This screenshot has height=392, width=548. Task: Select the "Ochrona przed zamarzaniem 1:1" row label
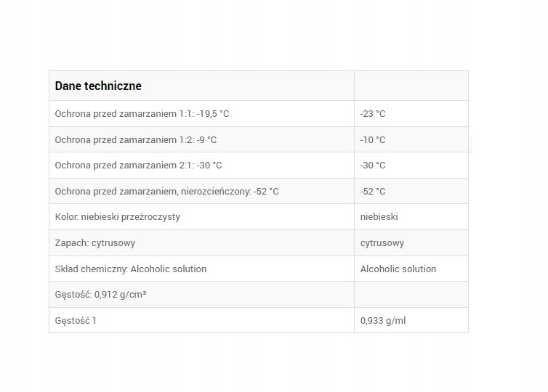pyautogui.click(x=142, y=114)
